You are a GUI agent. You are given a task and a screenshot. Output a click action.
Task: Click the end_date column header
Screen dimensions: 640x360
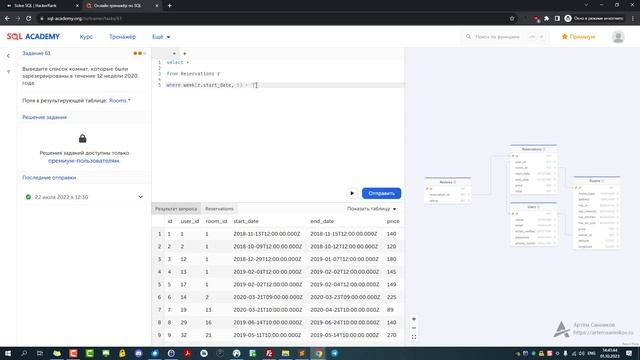(322, 221)
